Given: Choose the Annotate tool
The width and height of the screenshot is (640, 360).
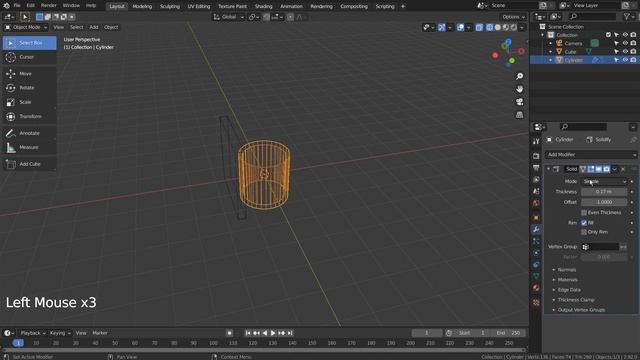Looking at the screenshot, I should pyautogui.click(x=29, y=133).
